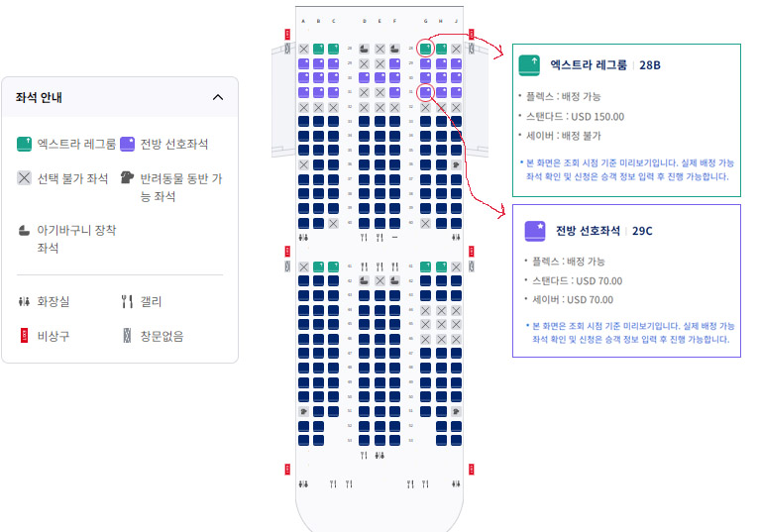Select pet-friendly seat 51A in the rear cabin

tap(303, 412)
